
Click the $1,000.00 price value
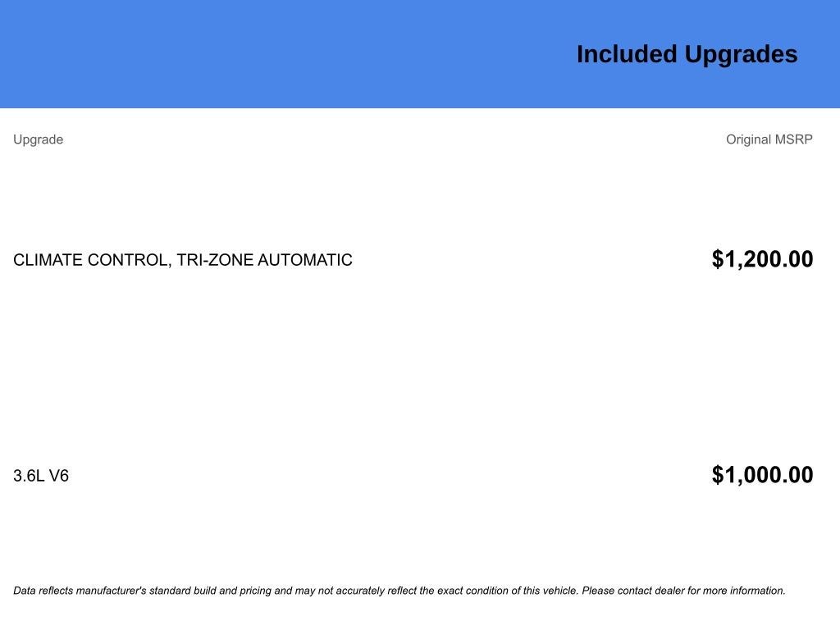(x=762, y=475)
